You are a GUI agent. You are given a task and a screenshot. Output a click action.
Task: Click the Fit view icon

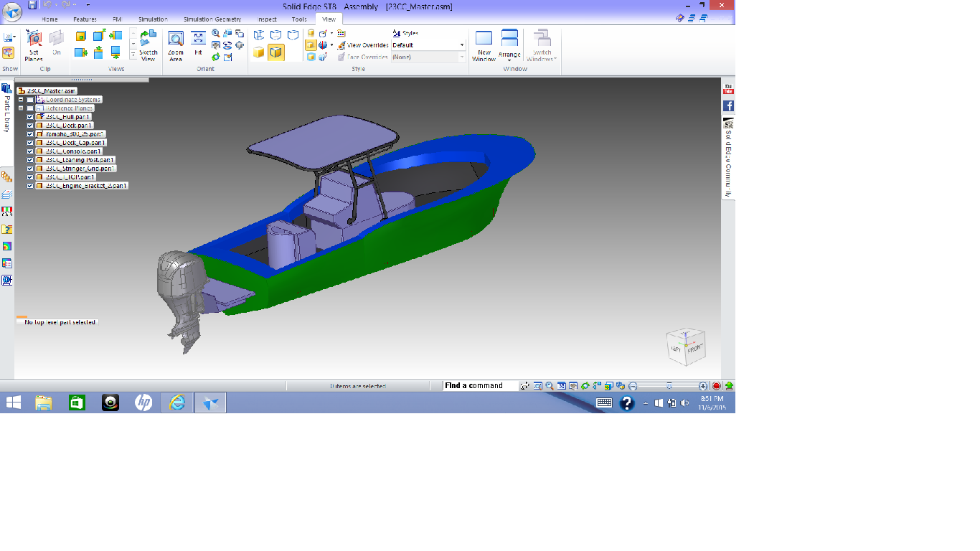(199, 43)
